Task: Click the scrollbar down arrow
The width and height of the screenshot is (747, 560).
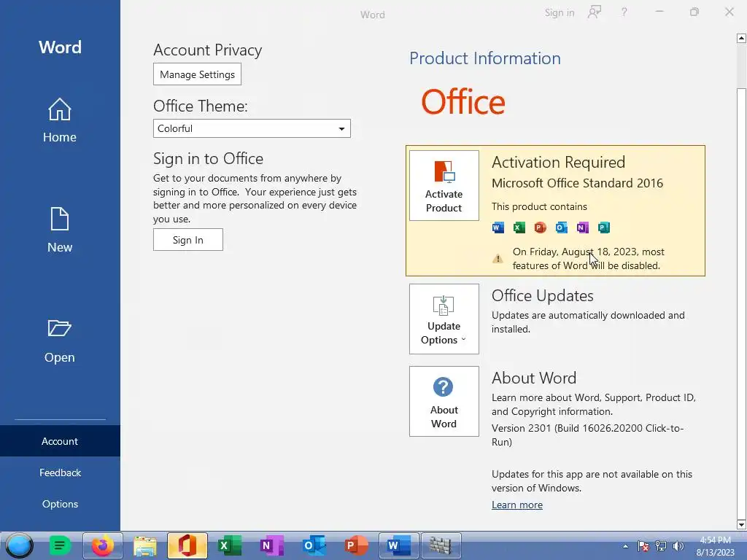Action: (x=741, y=525)
